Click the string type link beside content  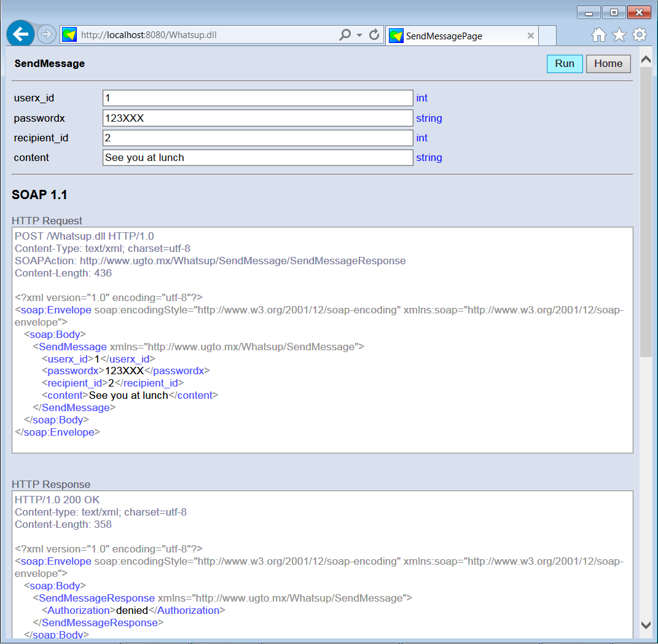click(429, 158)
